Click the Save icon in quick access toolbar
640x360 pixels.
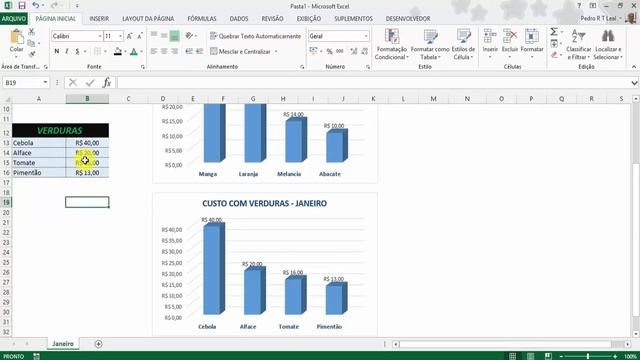(x=22, y=6)
